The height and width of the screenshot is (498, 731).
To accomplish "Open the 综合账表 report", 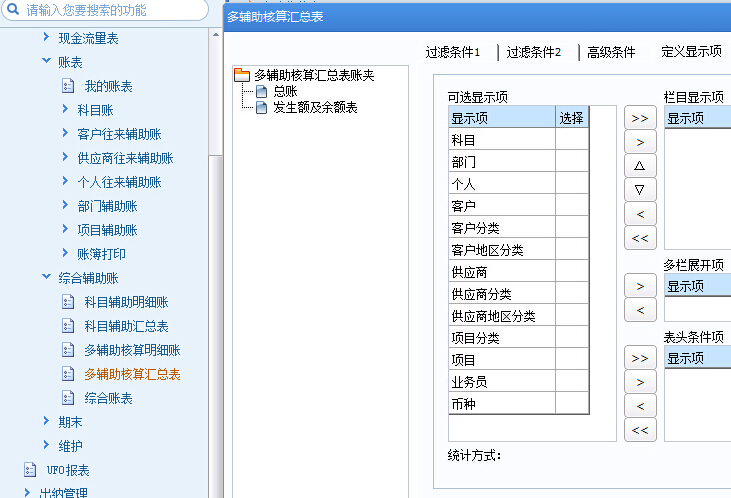I will 108,398.
